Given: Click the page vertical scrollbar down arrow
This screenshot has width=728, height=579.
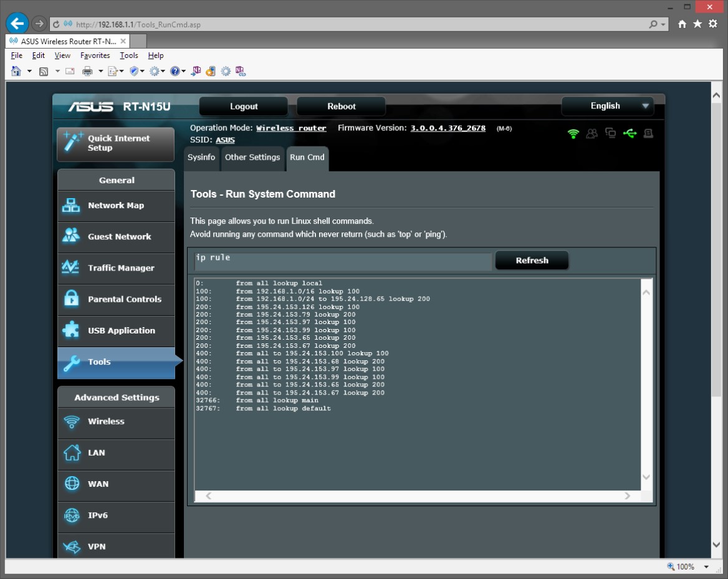Looking at the screenshot, I should tap(716, 544).
